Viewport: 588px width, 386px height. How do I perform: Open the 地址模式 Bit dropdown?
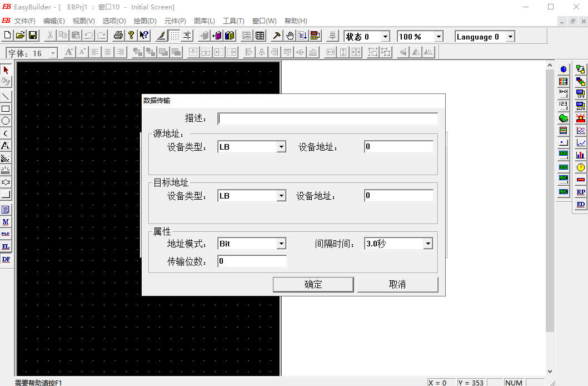(x=281, y=244)
